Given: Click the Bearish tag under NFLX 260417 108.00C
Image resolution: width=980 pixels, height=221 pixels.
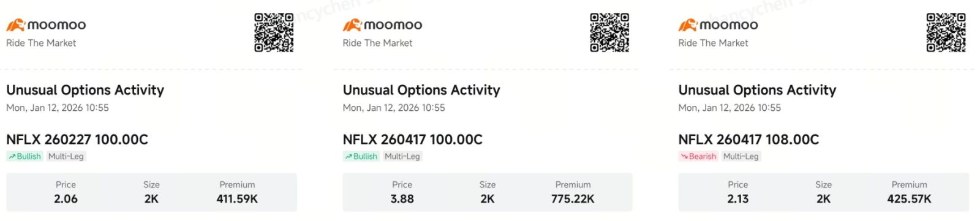Looking at the screenshot, I should (x=698, y=157).
